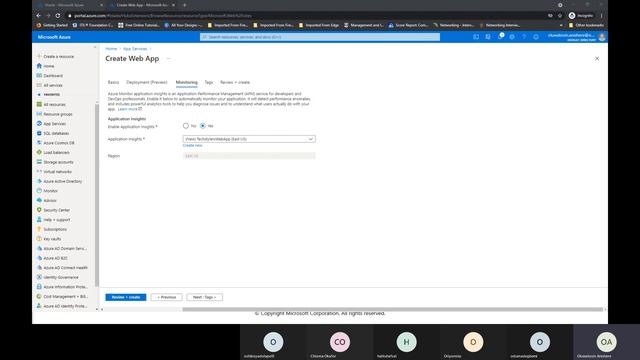Click the Azure search resources box
This screenshot has height=360, width=640.
[x=320, y=37]
